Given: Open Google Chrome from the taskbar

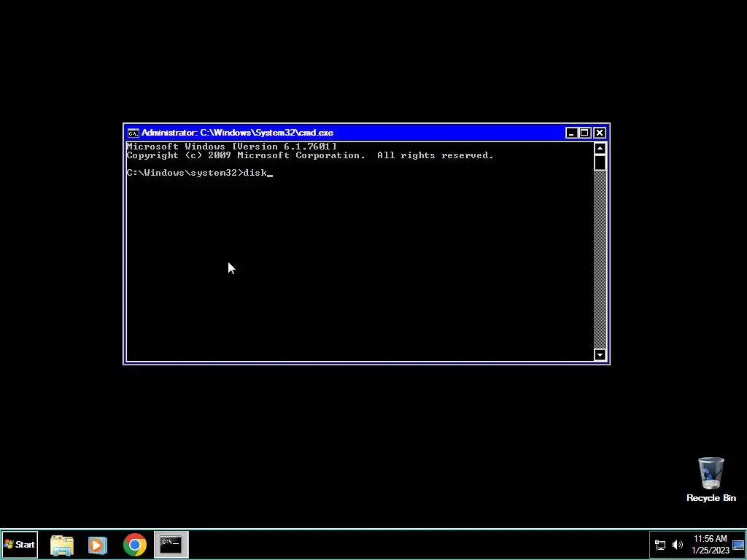Looking at the screenshot, I should (135, 545).
